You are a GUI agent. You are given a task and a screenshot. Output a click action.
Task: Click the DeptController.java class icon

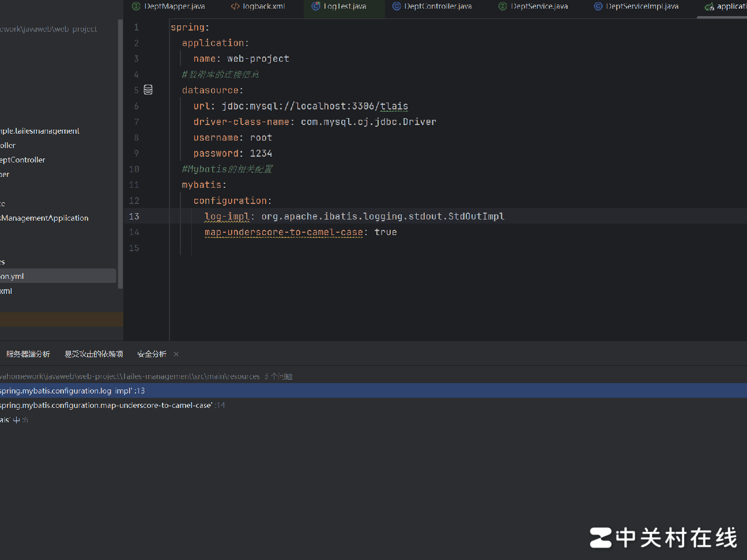pyautogui.click(x=397, y=6)
